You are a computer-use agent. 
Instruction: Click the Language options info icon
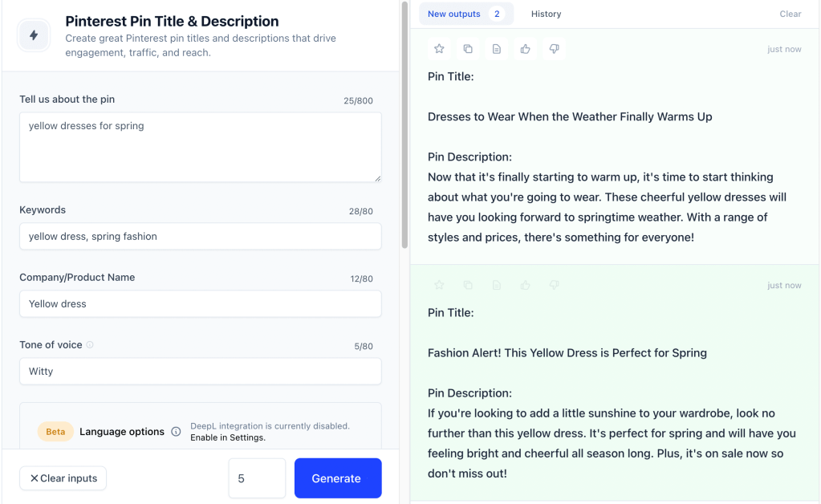176,432
